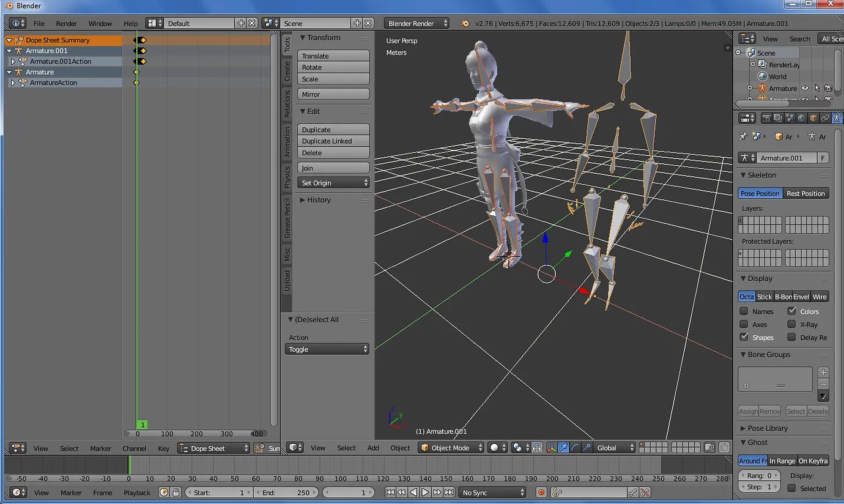The height and width of the screenshot is (504, 844).
Task: Toggle lock camera and layers button
Action: [709, 448]
